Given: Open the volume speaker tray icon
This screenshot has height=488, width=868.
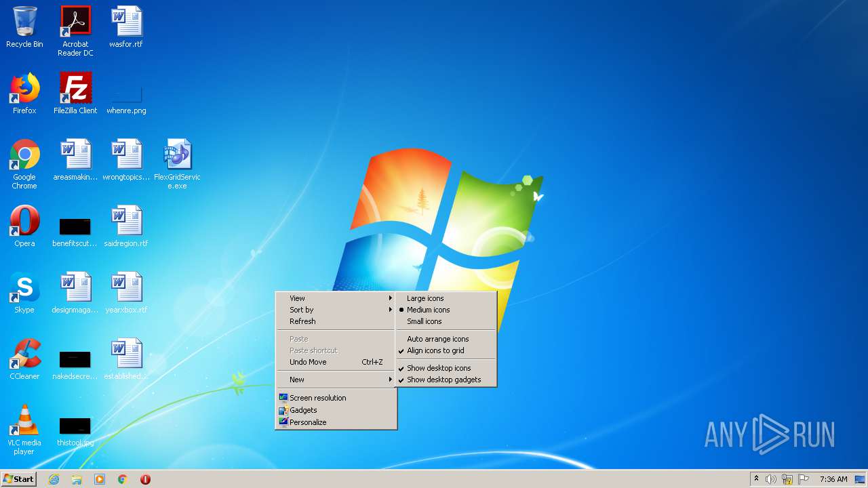Looking at the screenshot, I should (771, 479).
